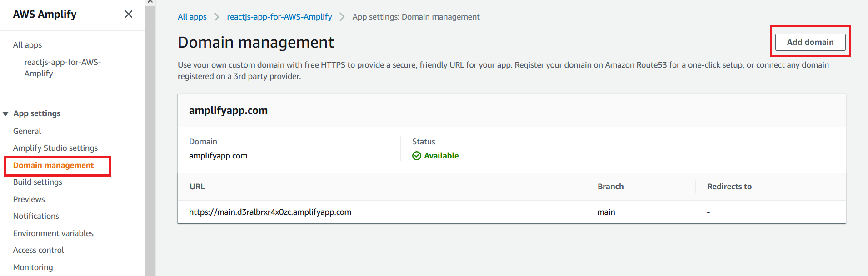Open reactjs-app-for-AWS-Amplify in the sidebar
The width and height of the screenshot is (868, 276).
tap(63, 68)
